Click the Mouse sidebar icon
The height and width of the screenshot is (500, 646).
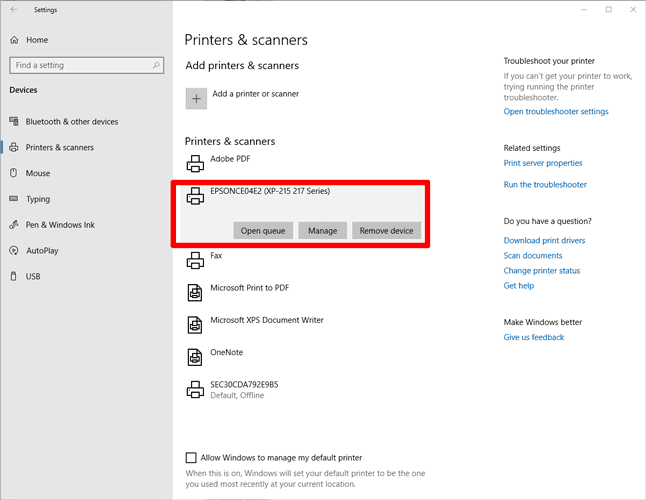click(x=14, y=173)
